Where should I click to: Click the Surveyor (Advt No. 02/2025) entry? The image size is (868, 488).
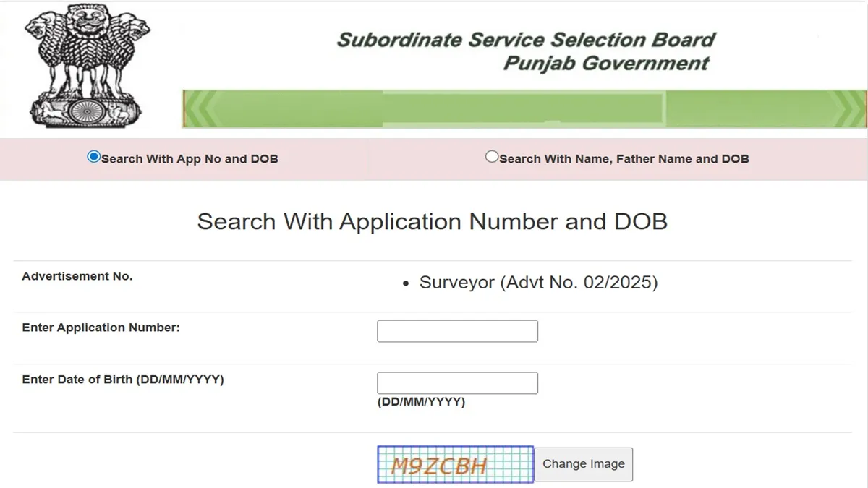point(538,283)
